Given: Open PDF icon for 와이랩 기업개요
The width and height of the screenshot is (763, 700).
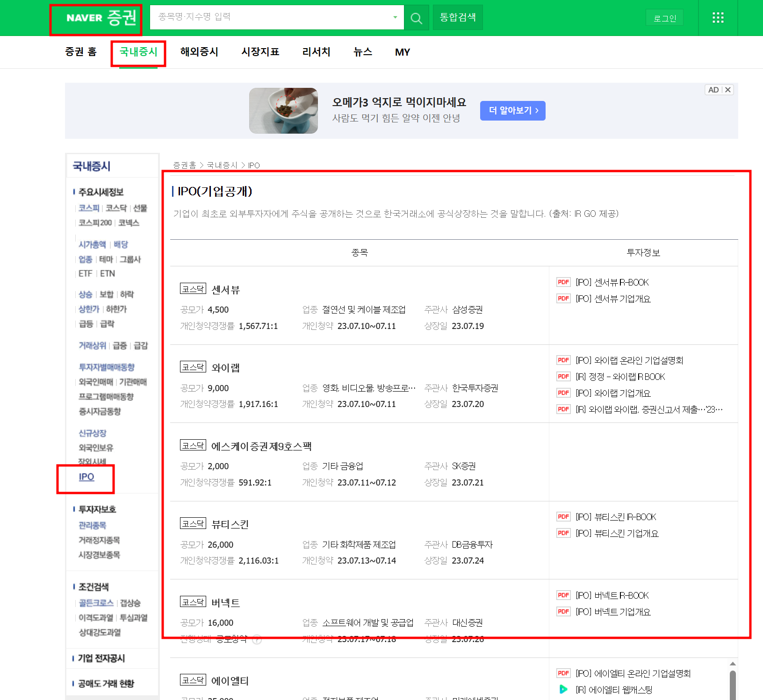Looking at the screenshot, I should (x=563, y=393).
